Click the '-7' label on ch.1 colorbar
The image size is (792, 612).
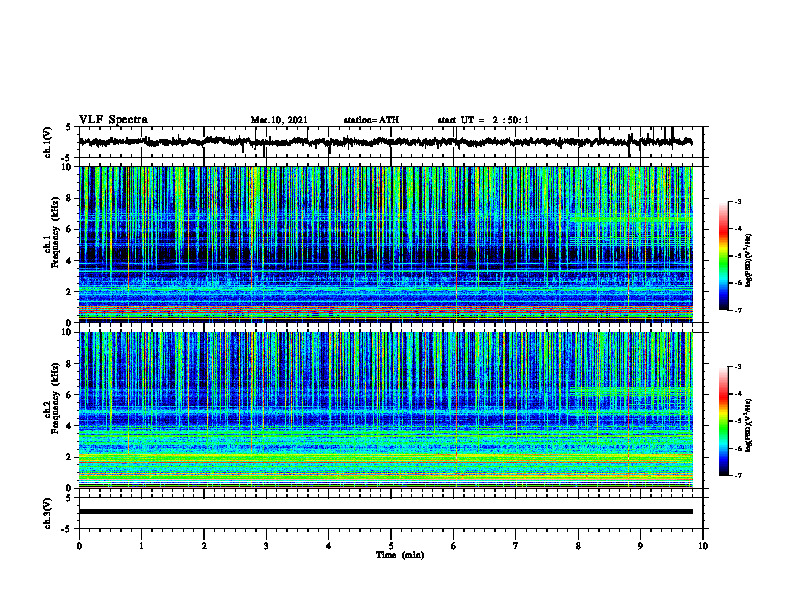coord(738,310)
